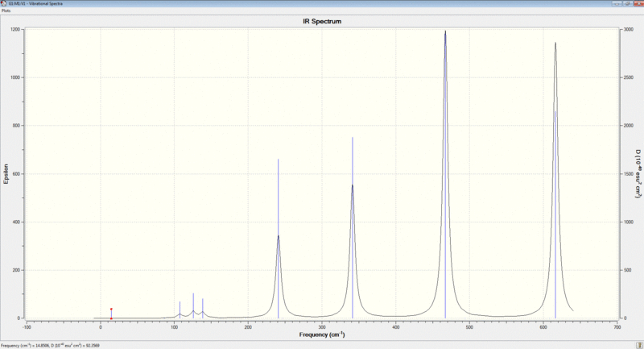Screen dimensions: 644x349
Task: Click the help icon in the status bar corner
Action: coord(639,345)
